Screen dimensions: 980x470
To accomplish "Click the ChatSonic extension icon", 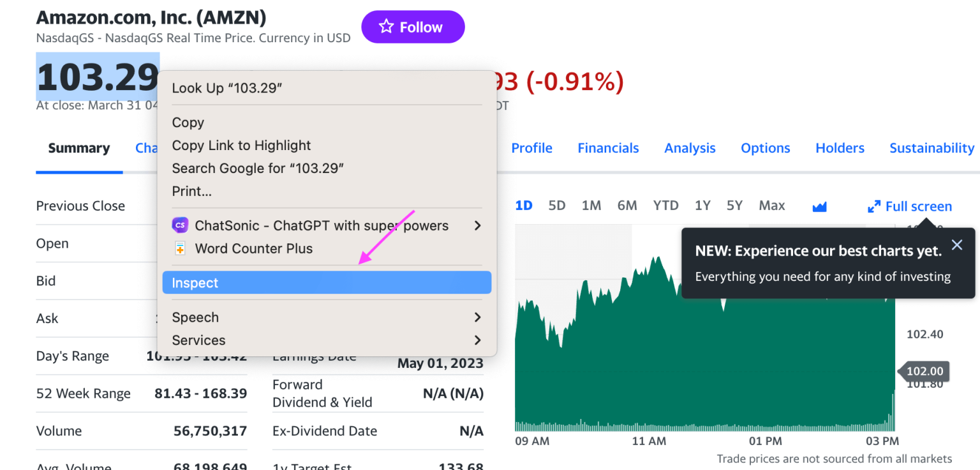I will [x=181, y=225].
